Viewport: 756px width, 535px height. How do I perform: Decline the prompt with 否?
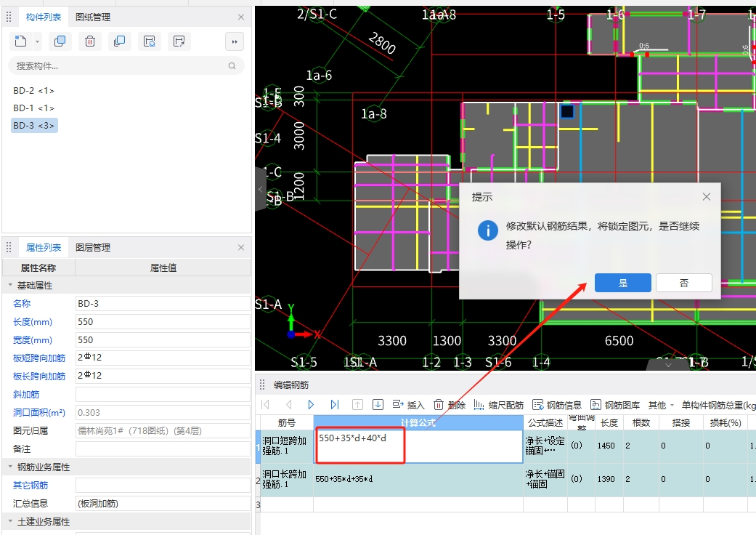click(x=684, y=283)
